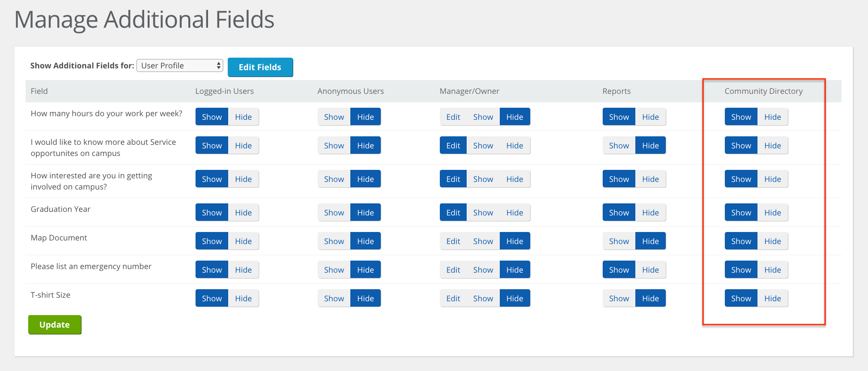The height and width of the screenshot is (371, 868).
Task: Show emergency number for Anonymous Users
Action: 334,270
